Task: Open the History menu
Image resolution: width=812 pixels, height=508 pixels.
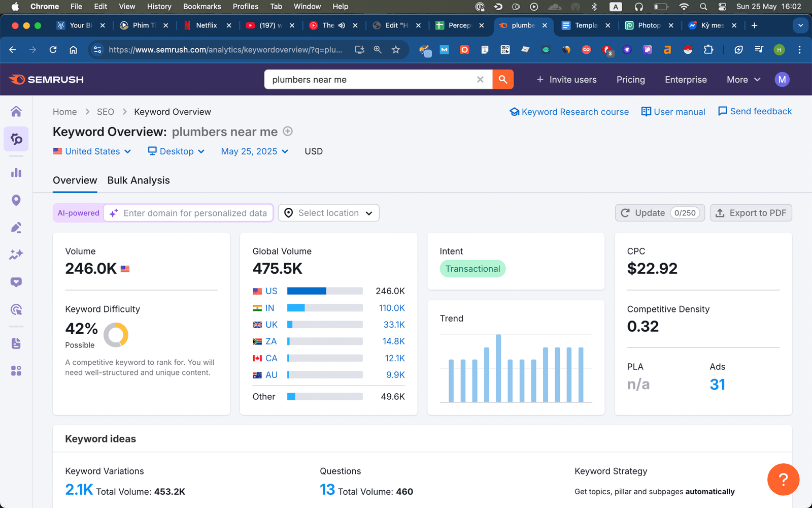Action: pos(159,7)
